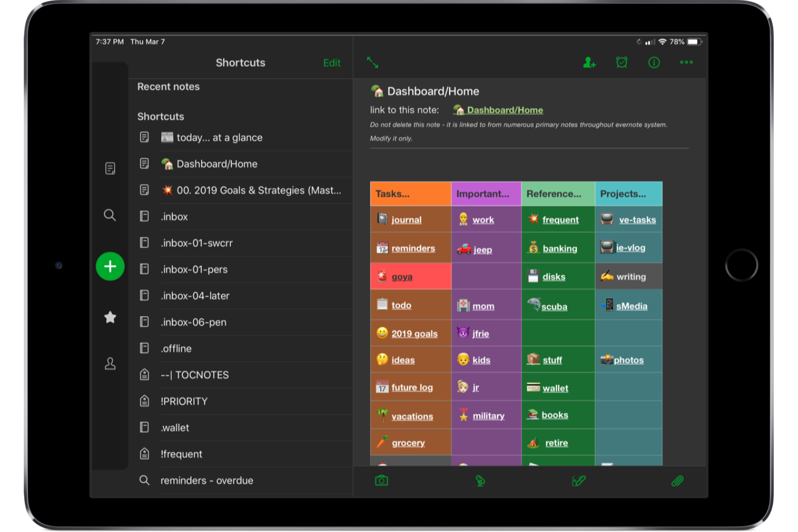Open .inbox-01-pers notebook
798x532 pixels.
pos(240,270)
